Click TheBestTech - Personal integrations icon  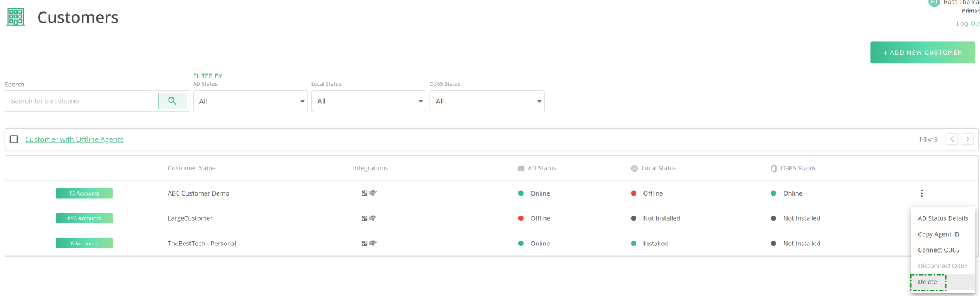[369, 243]
